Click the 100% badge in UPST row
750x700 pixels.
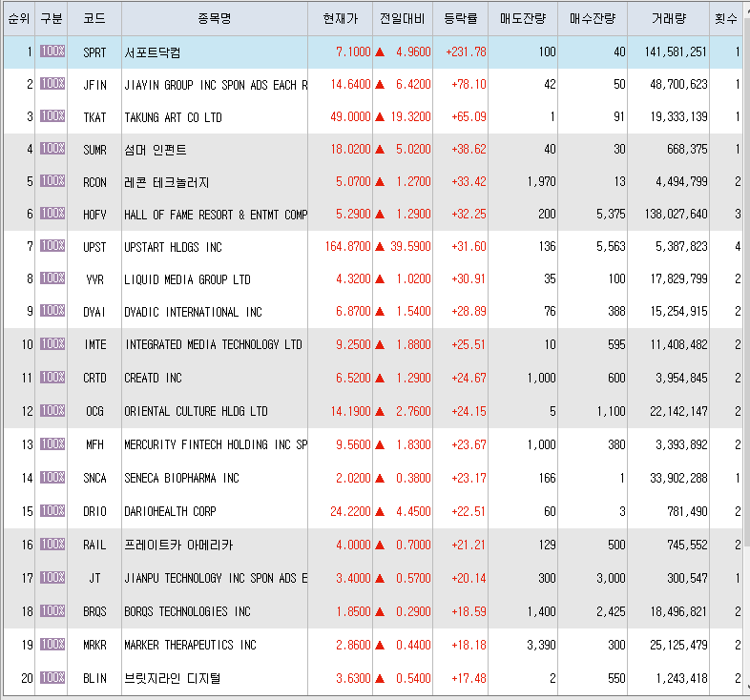(x=52, y=246)
